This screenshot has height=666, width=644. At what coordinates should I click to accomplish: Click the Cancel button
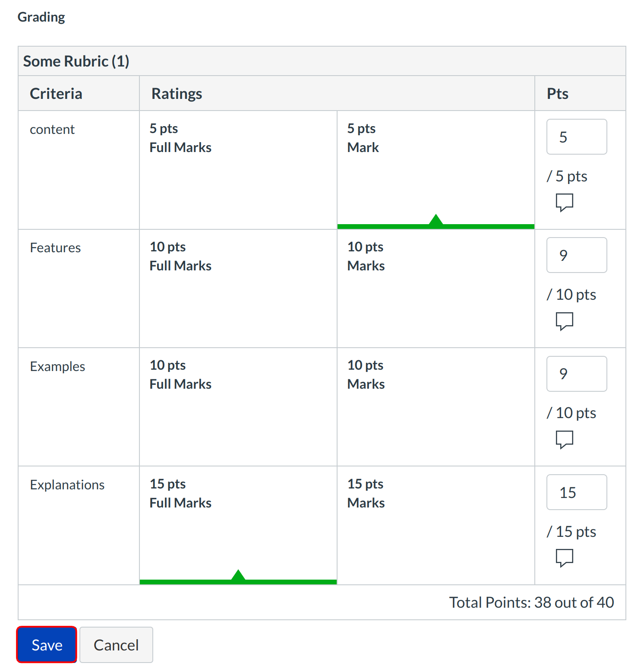[x=116, y=645]
